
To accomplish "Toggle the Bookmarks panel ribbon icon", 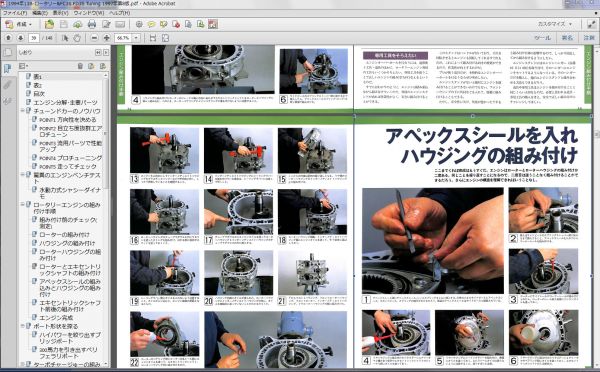I will [x=7, y=68].
